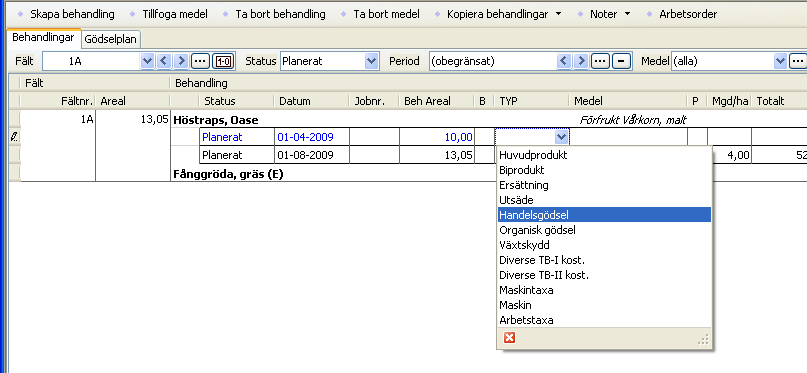This screenshot has width=807, height=373.
Task: Click Förfrukt Vårkorn, malt text
Action: (x=633, y=121)
